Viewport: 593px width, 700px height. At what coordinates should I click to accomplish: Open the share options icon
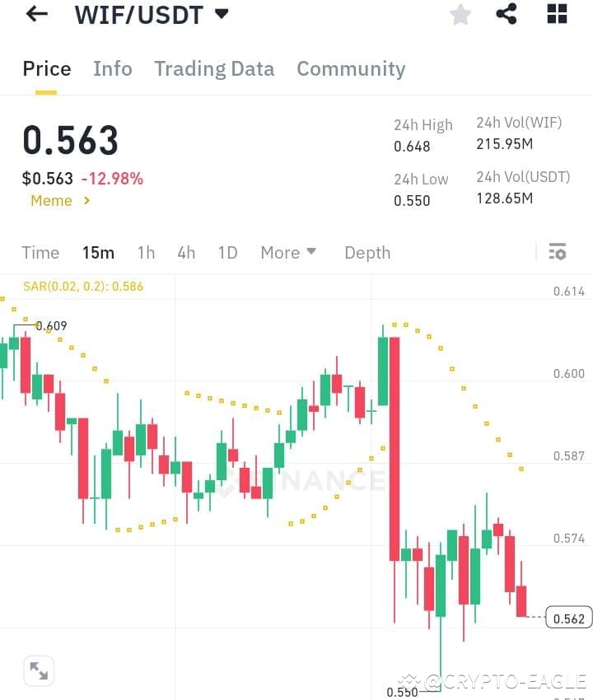507,13
